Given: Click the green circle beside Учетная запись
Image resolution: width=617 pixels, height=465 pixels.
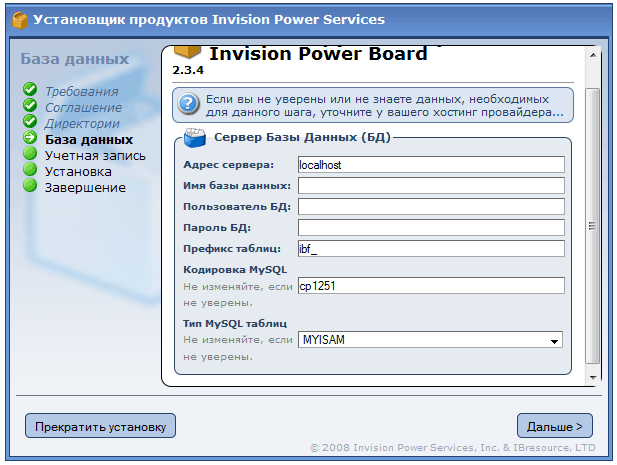Looking at the screenshot, I should [30, 155].
